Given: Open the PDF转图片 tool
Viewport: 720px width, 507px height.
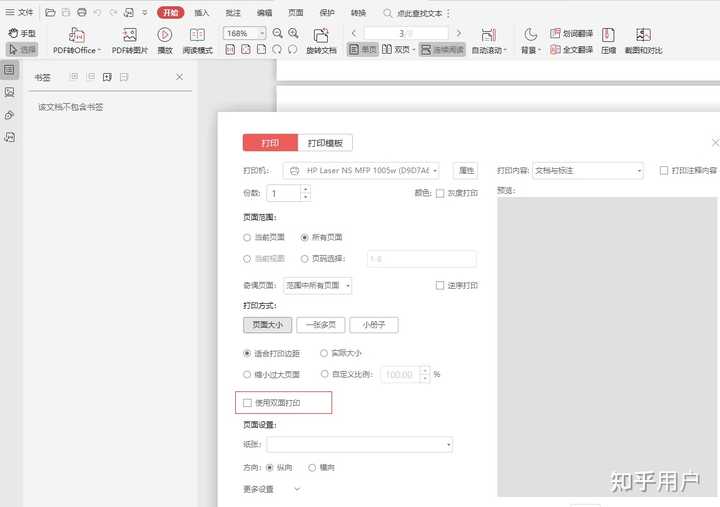Looking at the screenshot, I should 129,40.
